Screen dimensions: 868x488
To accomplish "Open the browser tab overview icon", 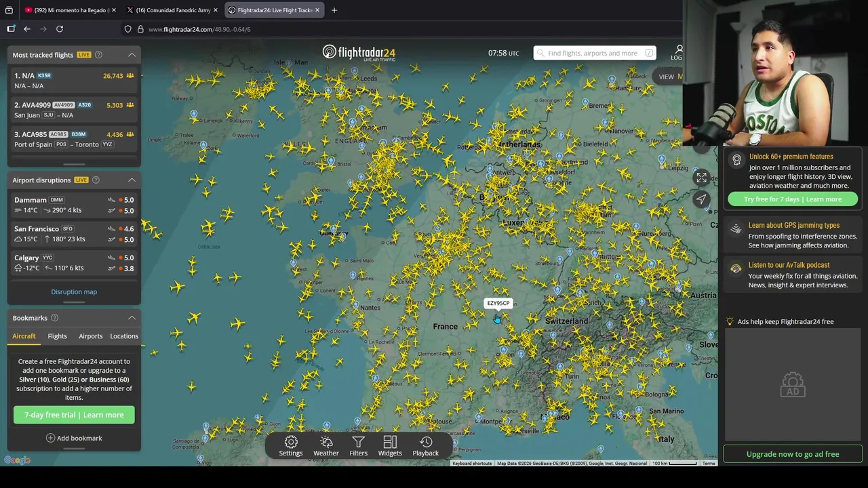I will 9,10.
